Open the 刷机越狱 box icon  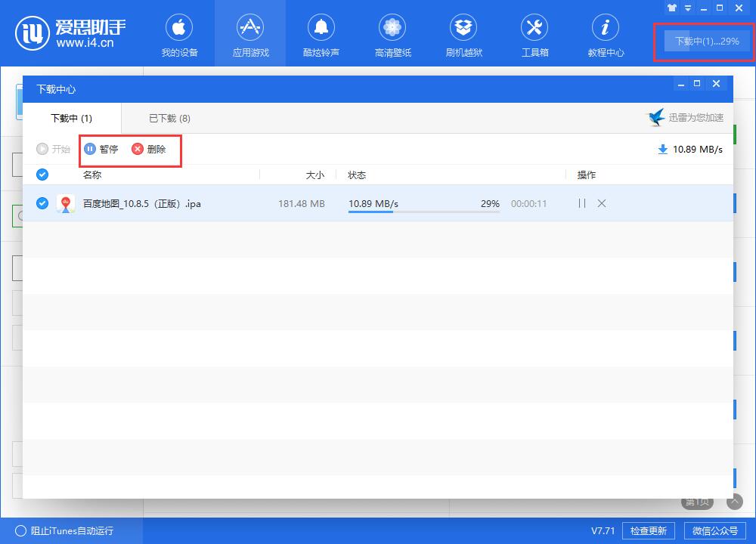point(463,27)
